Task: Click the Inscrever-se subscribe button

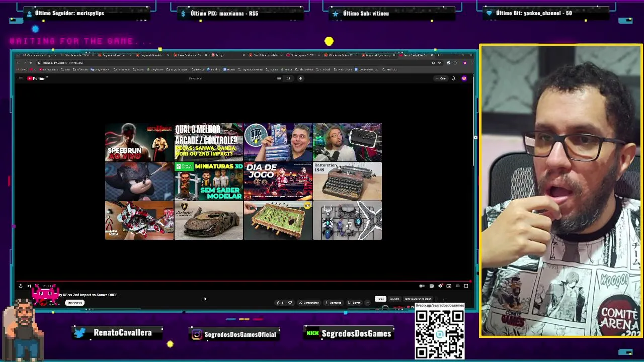Action: pyautogui.click(x=74, y=303)
